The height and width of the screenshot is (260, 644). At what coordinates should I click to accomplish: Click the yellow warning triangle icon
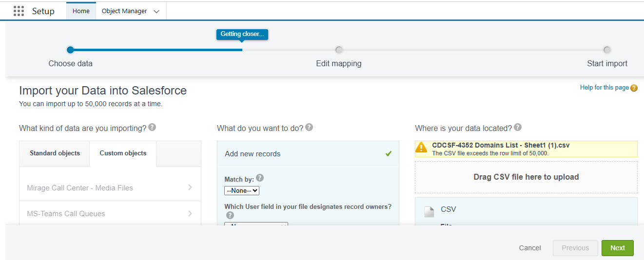421,148
